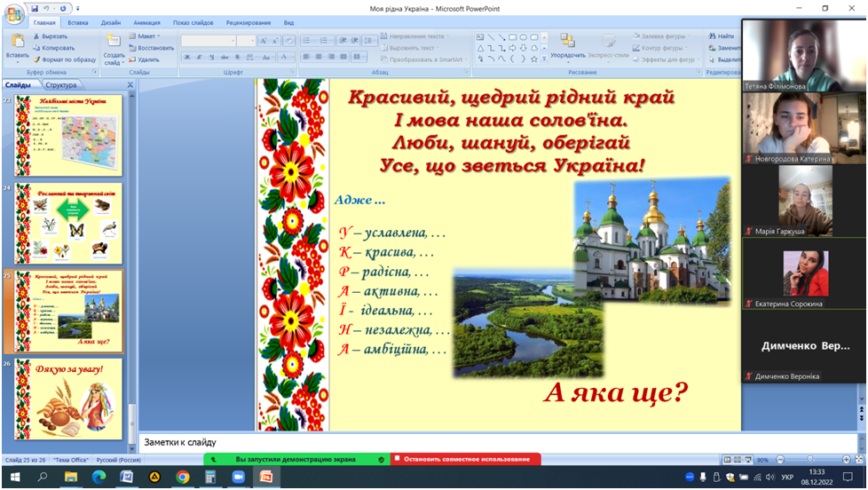Save presentation via quick access toolbar
Image resolution: width=868 pixels, height=490 pixels.
(x=35, y=8)
